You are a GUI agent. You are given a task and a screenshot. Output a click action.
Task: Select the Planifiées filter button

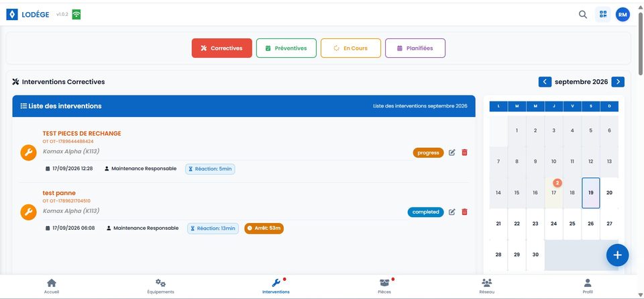(415, 48)
